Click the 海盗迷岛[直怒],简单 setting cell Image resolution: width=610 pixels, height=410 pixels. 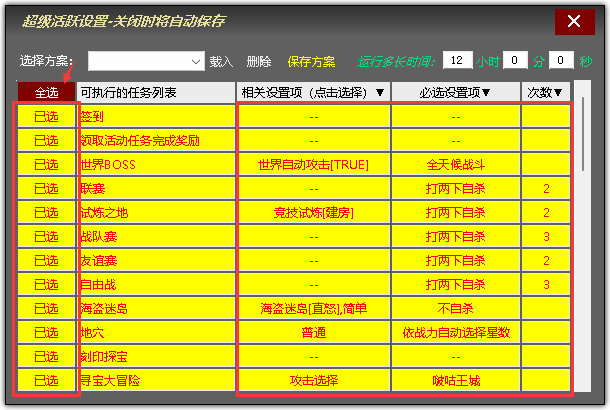pyautogui.click(x=314, y=309)
